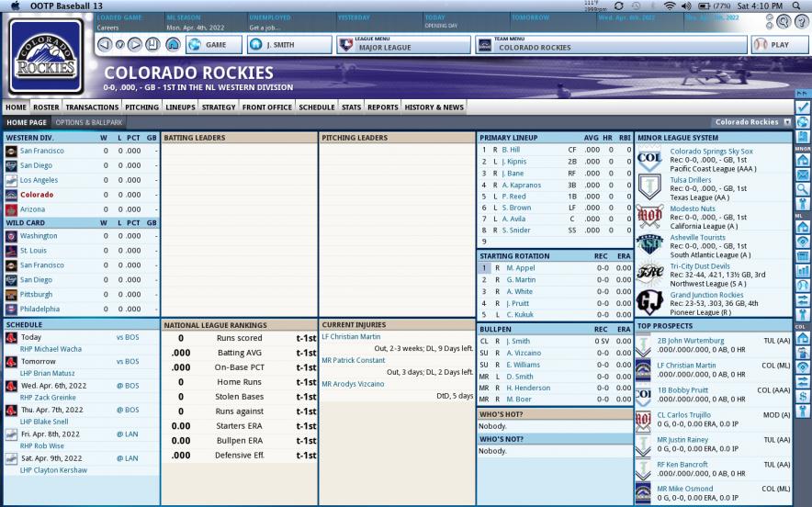Click the Grand Junction Rockies GJ logo

coord(649,303)
